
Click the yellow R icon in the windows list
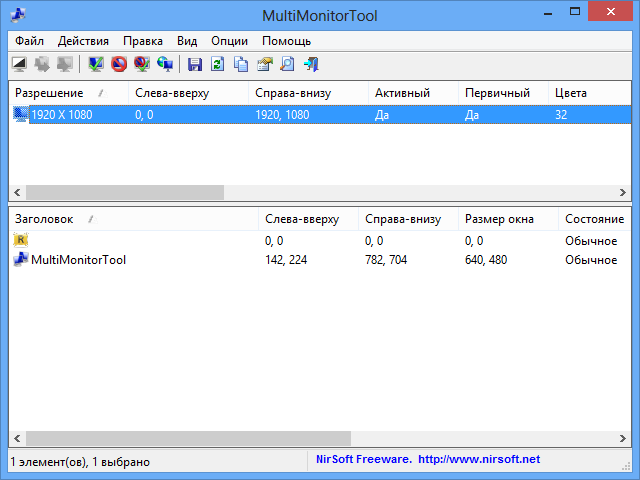20,240
